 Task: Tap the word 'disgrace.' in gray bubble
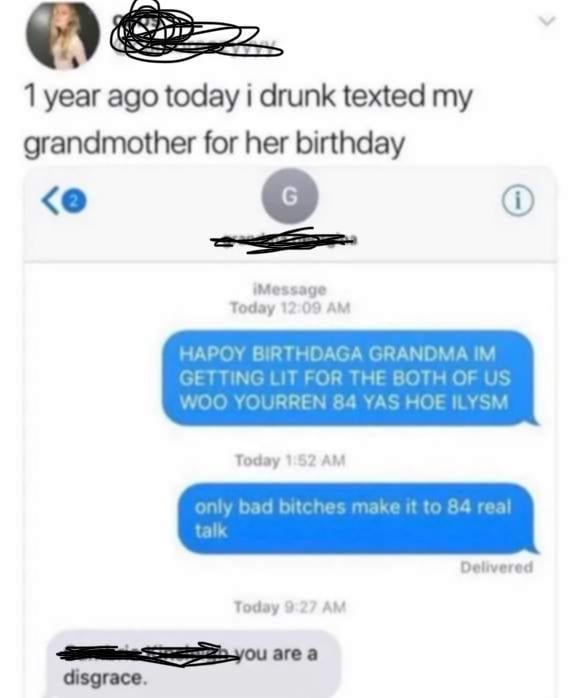105,678
